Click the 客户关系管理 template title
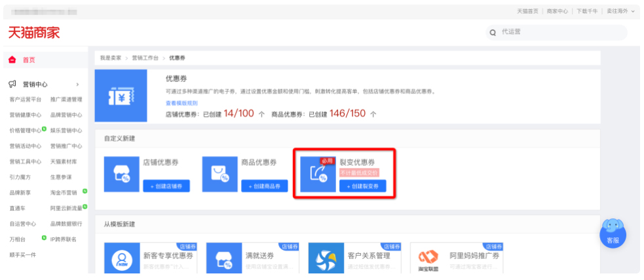Screen dimensions: 644x280 click(368, 256)
